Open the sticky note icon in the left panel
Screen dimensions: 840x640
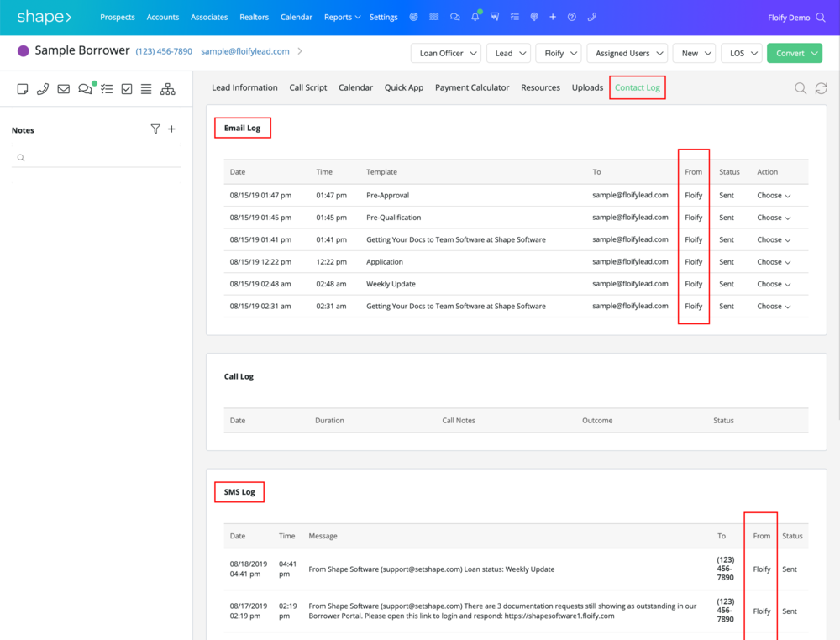pyautogui.click(x=23, y=89)
